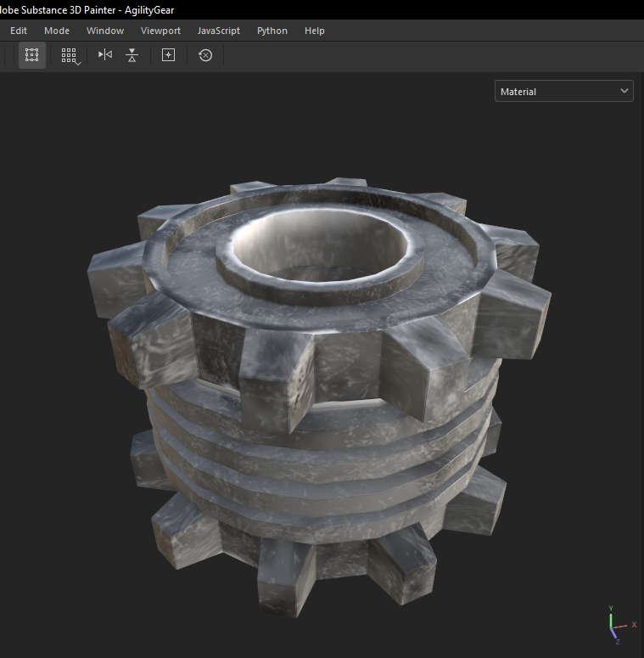
Task: Open the Viewport menu
Action: click(x=160, y=31)
